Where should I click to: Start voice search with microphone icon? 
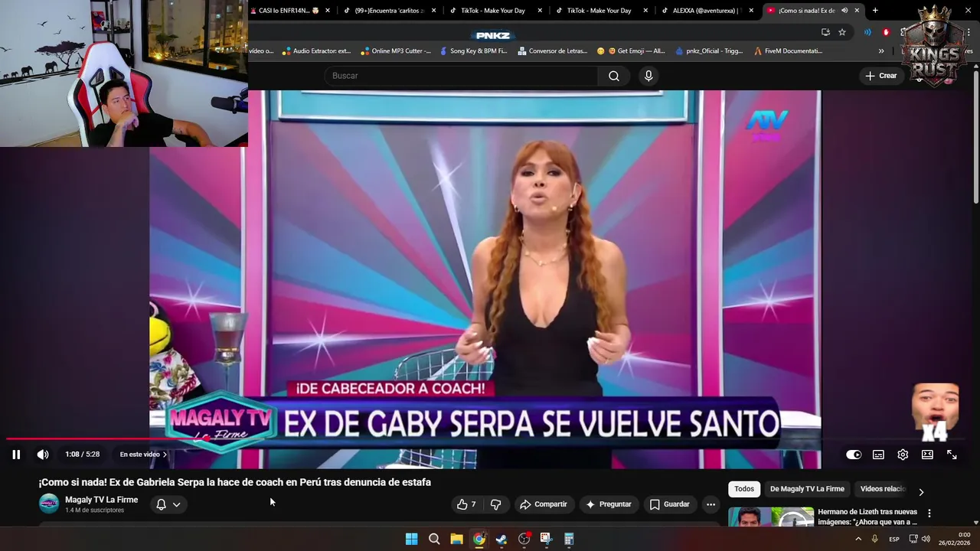(x=648, y=76)
